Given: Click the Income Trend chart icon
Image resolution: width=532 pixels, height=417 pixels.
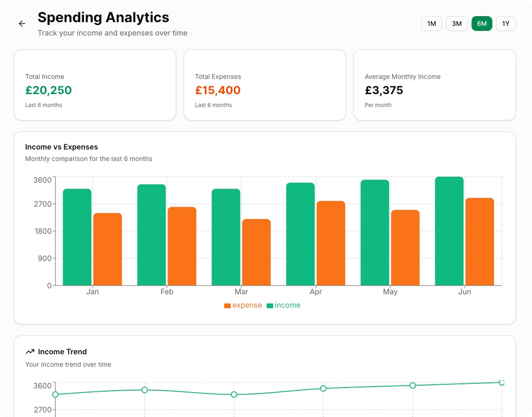Looking at the screenshot, I should point(30,351).
